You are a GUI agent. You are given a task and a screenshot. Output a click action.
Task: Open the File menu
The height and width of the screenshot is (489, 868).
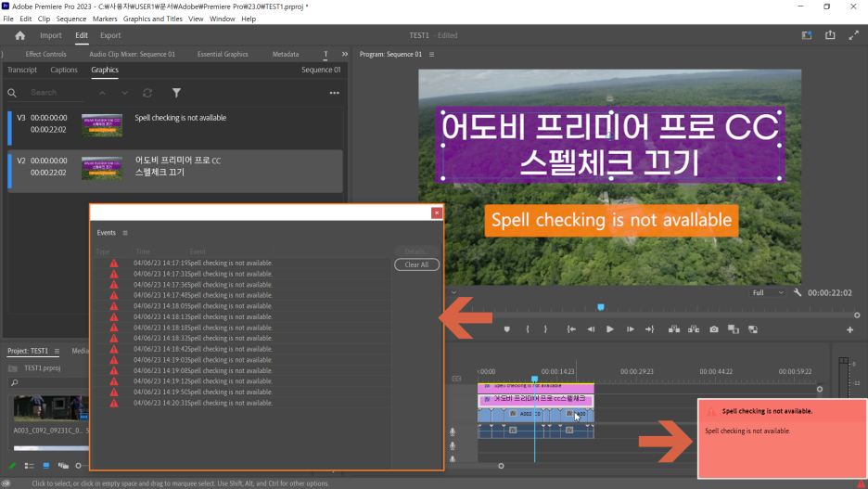pos(8,19)
